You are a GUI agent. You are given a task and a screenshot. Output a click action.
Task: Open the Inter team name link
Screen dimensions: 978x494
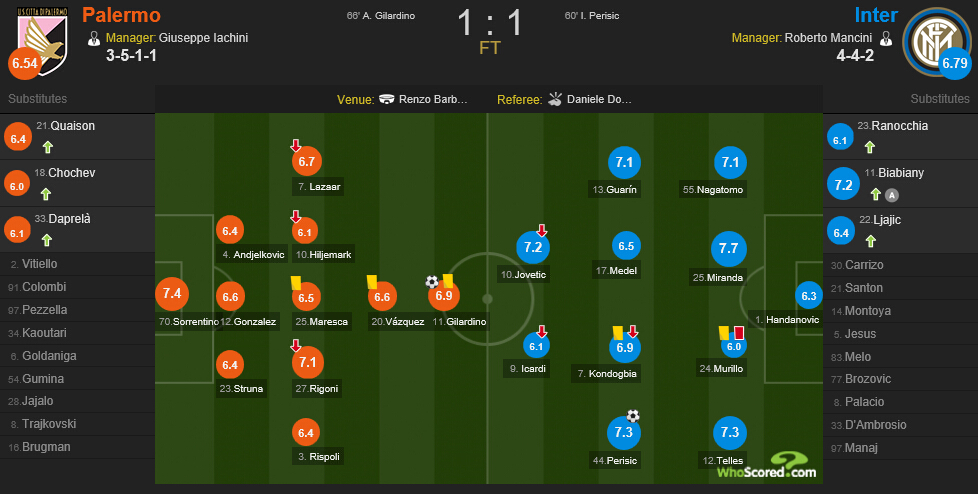[876, 15]
